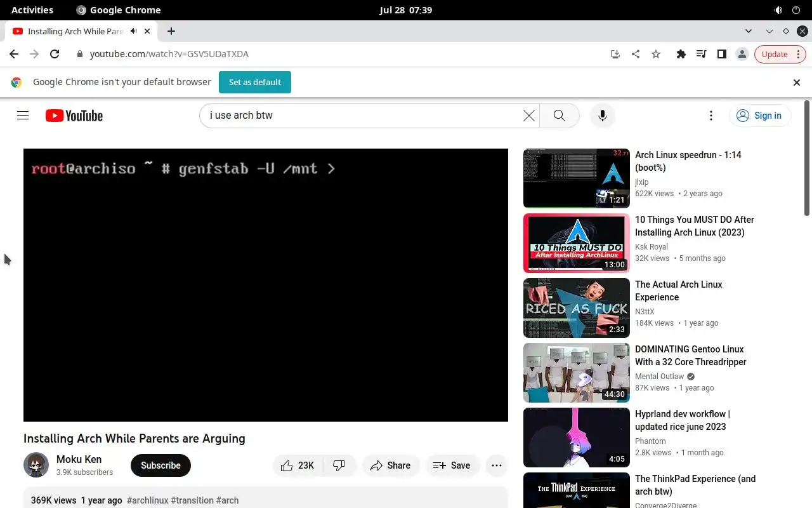Save the video to a playlist
This screenshot has width=812, height=508.
click(x=452, y=465)
